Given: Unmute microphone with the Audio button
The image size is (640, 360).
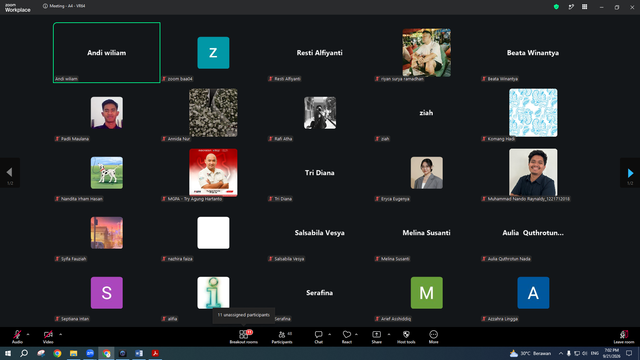Looking at the screenshot, I should pos(17,337).
